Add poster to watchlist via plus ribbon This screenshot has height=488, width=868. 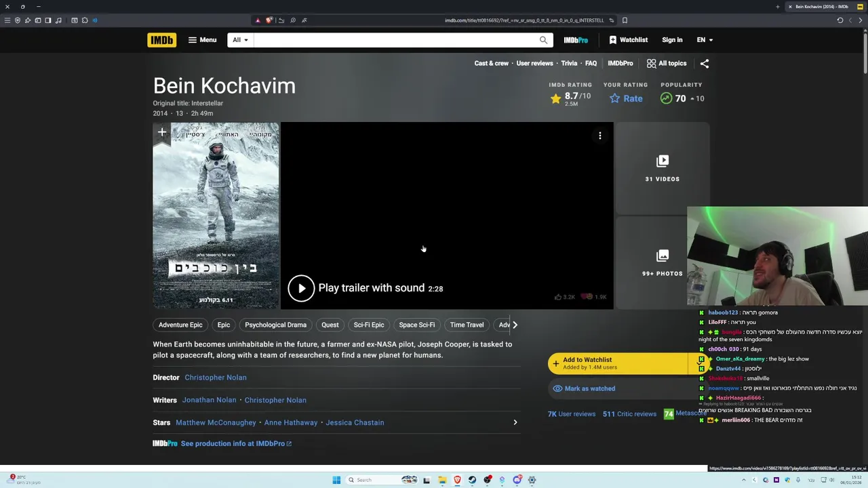[x=162, y=133]
